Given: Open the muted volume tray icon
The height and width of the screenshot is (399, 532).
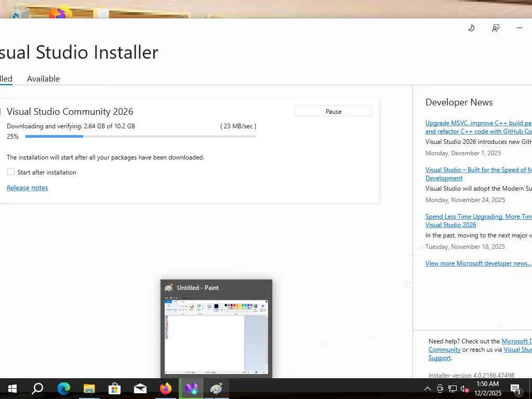Looking at the screenshot, I should click(x=464, y=389).
